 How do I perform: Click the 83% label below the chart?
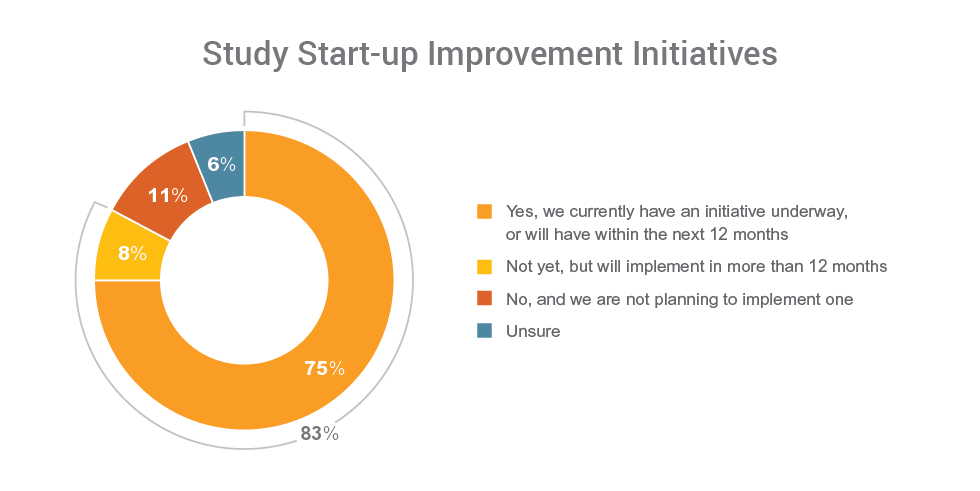[x=320, y=434]
